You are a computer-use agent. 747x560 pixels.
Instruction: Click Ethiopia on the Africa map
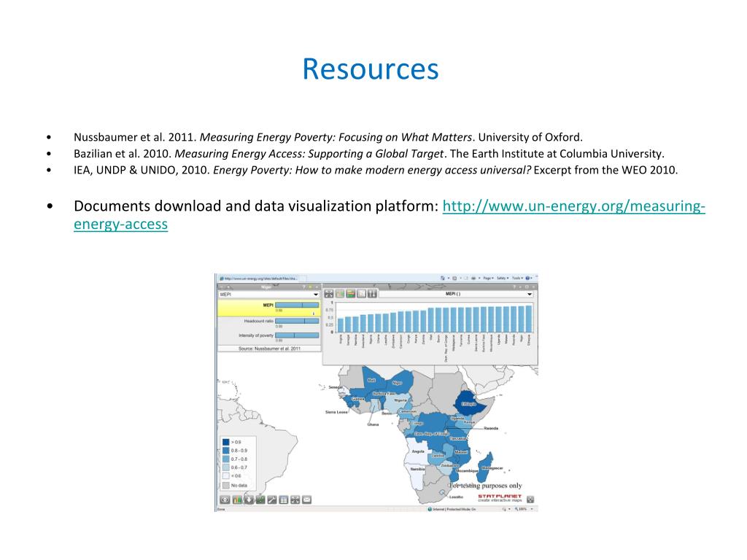click(x=469, y=404)
